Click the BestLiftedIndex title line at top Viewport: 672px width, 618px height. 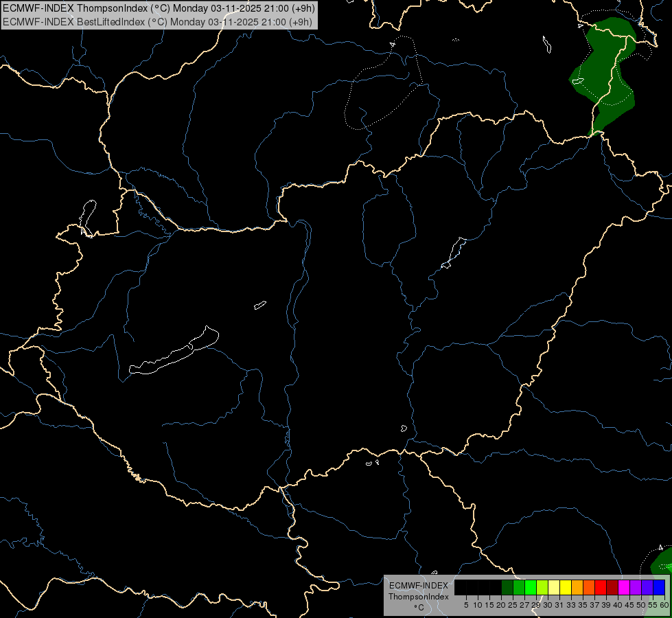pos(158,22)
